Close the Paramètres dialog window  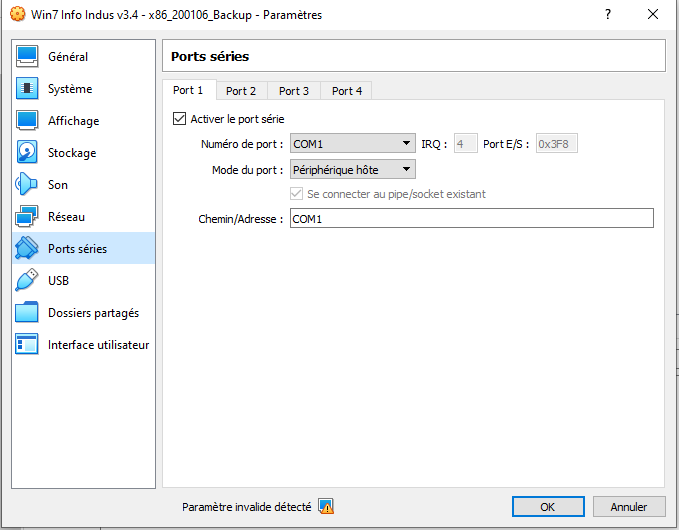click(653, 14)
